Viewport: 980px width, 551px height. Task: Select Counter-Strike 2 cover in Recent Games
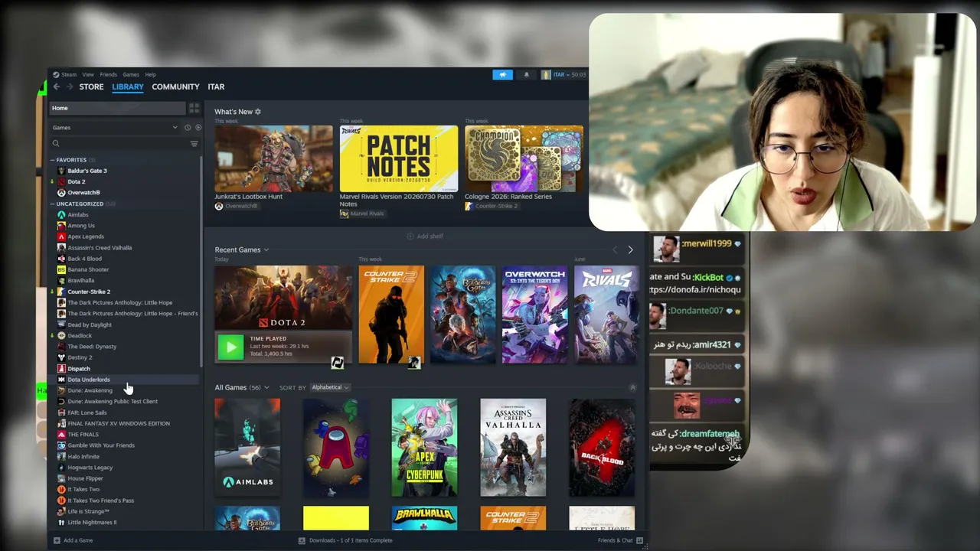click(x=391, y=315)
